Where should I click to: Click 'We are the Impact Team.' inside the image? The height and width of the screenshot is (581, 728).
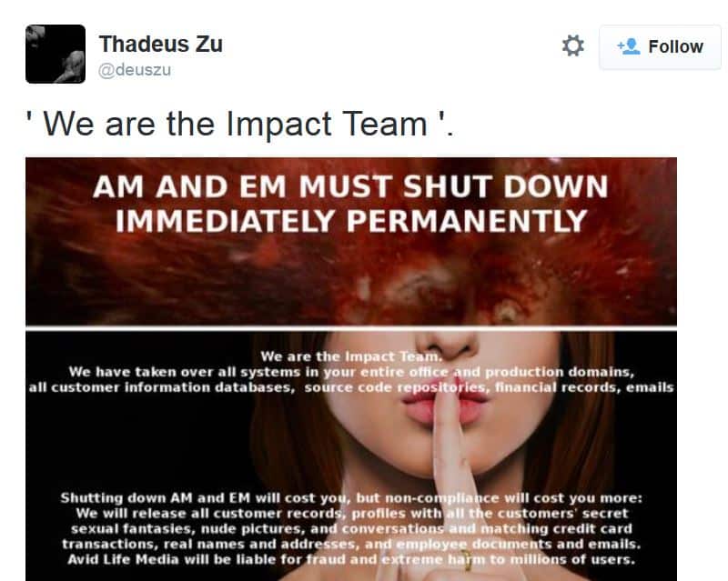[351, 356]
